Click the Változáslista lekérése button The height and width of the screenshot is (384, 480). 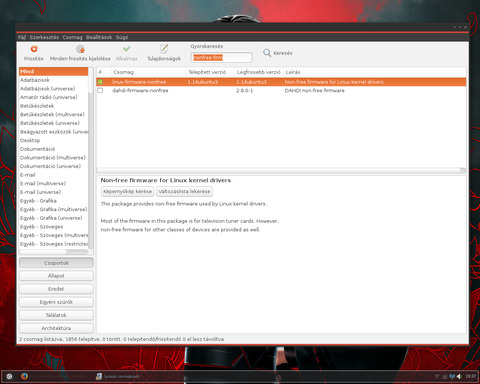point(184,191)
